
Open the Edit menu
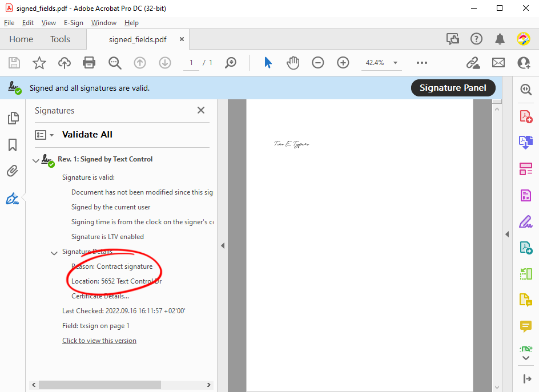(27, 23)
